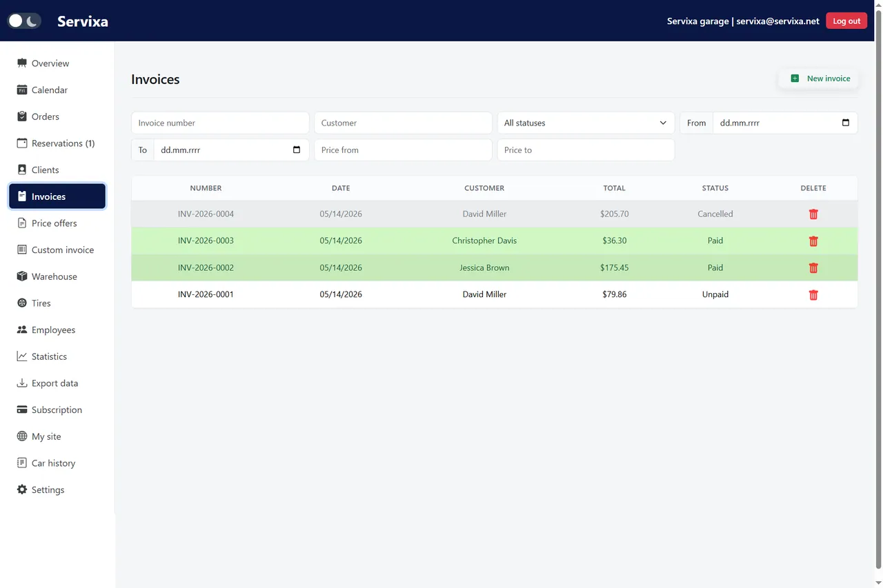Click the Custom invoice icon
Image resolution: width=883 pixels, height=588 pixels.
pyautogui.click(x=22, y=250)
